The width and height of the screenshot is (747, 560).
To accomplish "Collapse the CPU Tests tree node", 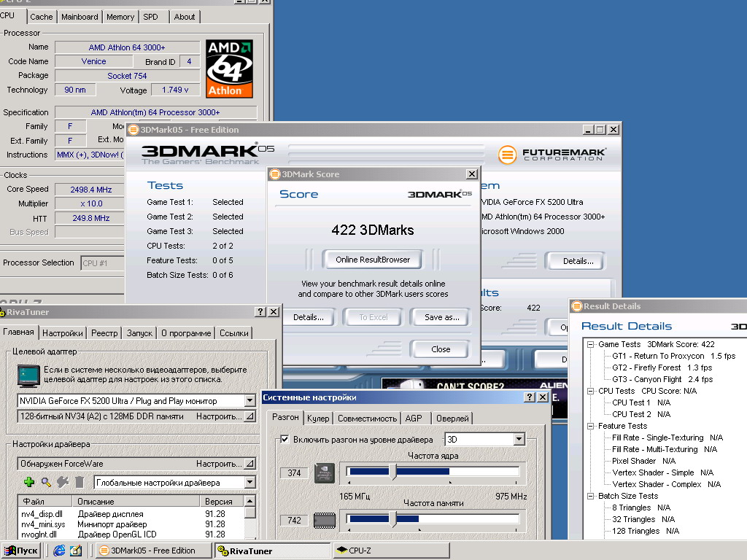I will [x=591, y=391].
